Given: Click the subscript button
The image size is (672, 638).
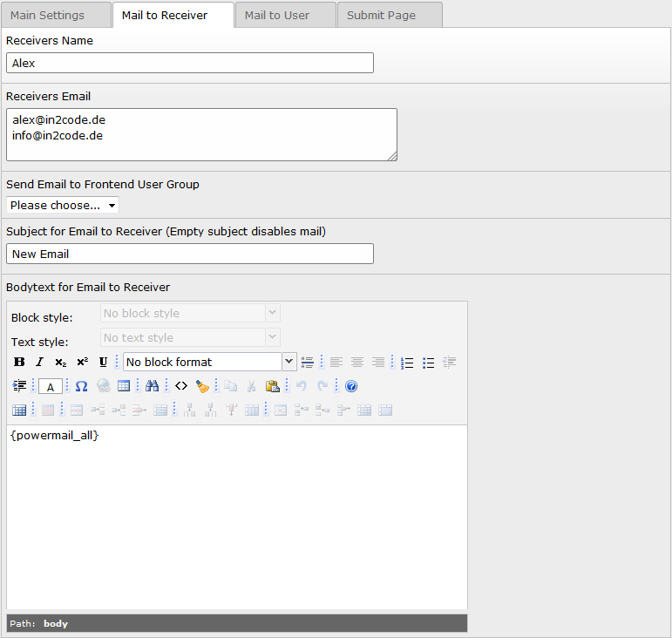Looking at the screenshot, I should pos(60,362).
